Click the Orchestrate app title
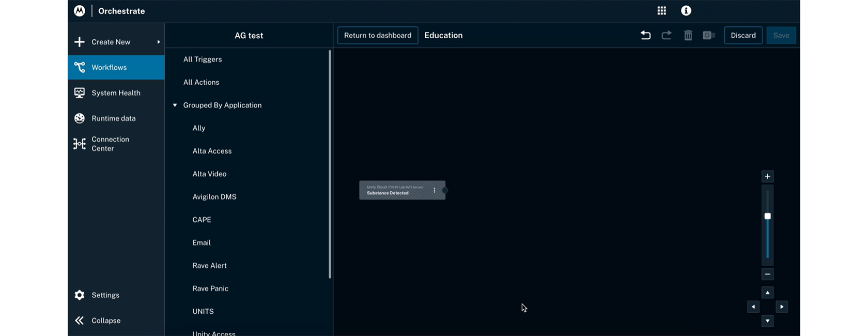The height and width of the screenshot is (336, 868). pyautogui.click(x=121, y=11)
